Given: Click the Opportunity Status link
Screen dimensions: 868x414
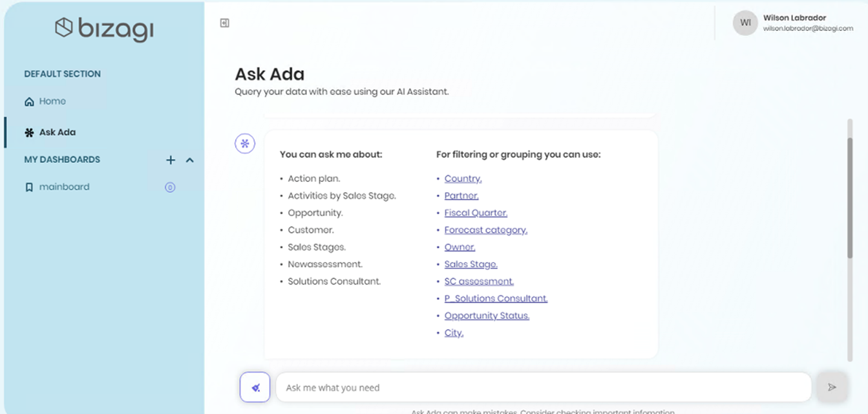Looking at the screenshot, I should (x=487, y=316).
